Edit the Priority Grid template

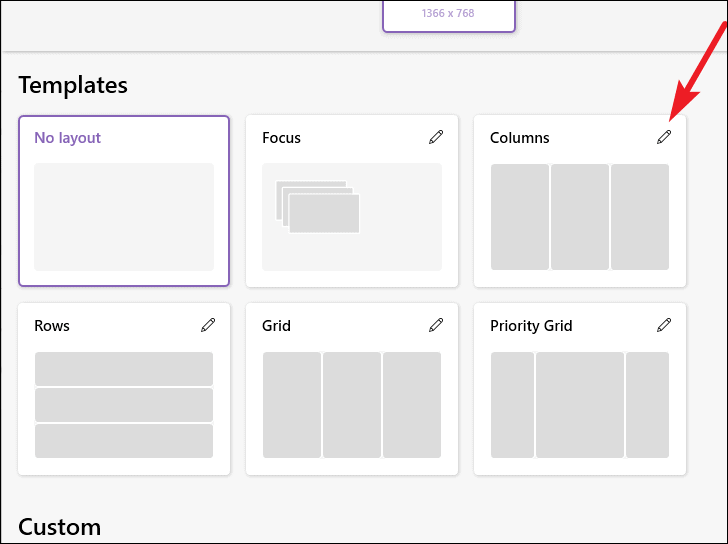coord(664,325)
